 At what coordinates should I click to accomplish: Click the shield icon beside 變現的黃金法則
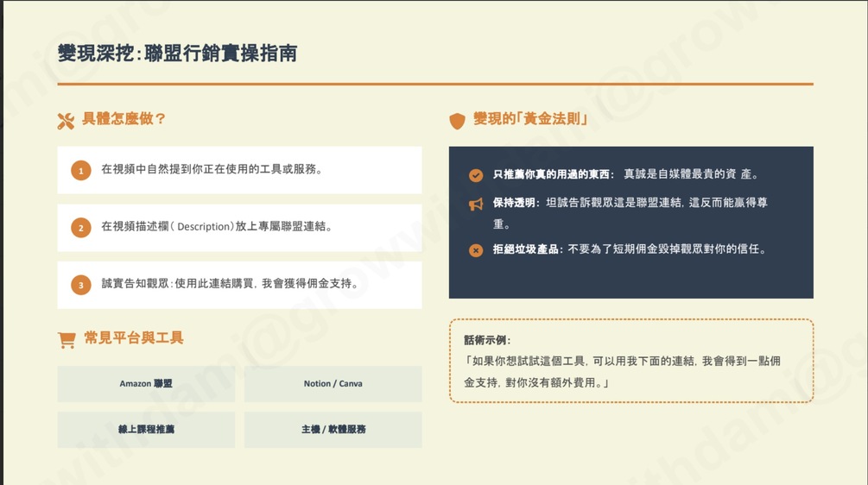[x=457, y=121]
